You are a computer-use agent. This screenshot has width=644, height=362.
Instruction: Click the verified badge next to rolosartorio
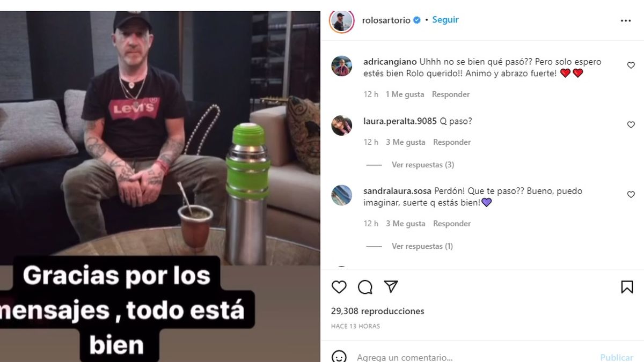click(x=416, y=20)
